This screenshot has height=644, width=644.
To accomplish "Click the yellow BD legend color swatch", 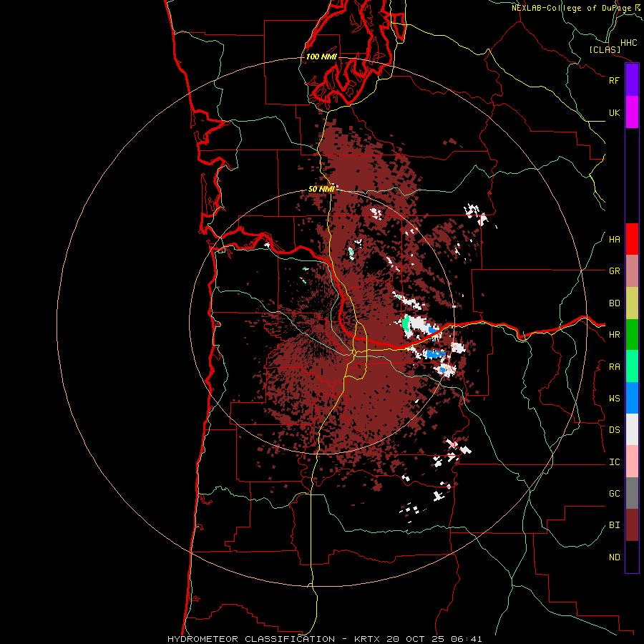I will [x=632, y=303].
